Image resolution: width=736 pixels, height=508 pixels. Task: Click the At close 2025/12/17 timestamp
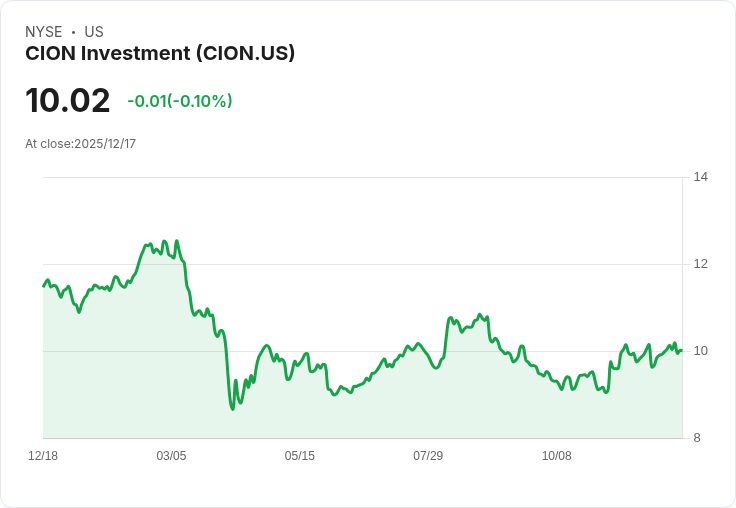pyautogui.click(x=80, y=144)
